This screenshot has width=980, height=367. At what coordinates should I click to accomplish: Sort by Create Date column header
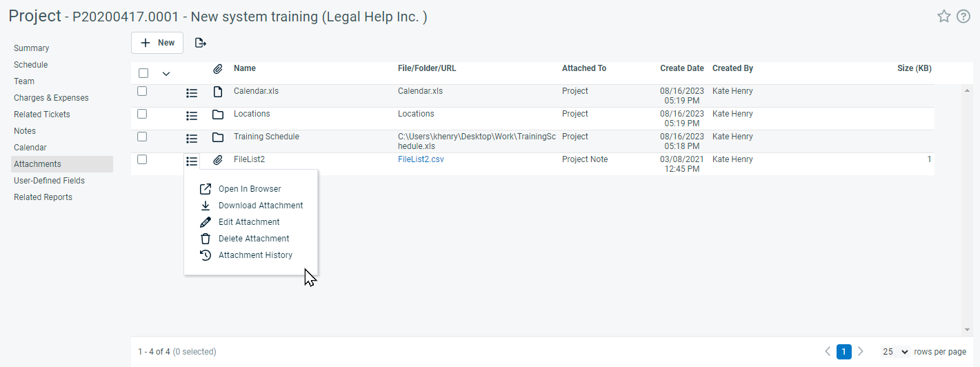(682, 68)
